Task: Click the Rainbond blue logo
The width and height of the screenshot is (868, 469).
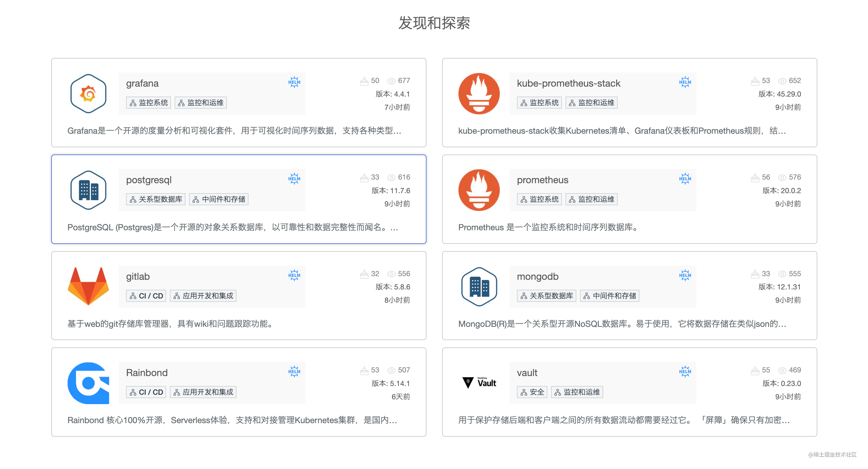Action: point(88,383)
